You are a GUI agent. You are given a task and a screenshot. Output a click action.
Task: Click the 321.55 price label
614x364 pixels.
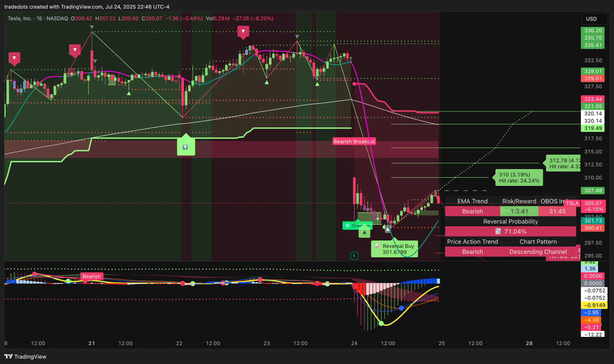(x=593, y=106)
